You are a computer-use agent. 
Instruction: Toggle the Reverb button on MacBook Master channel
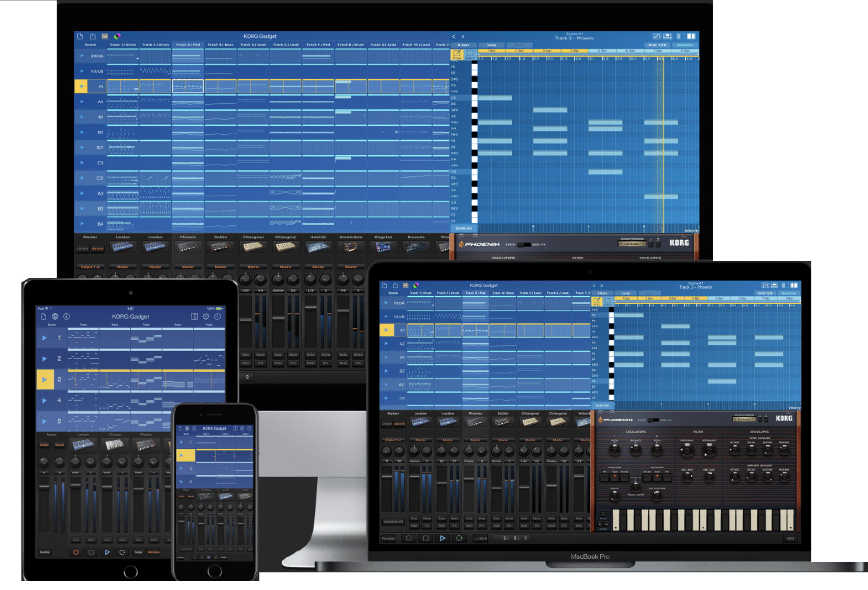click(399, 424)
